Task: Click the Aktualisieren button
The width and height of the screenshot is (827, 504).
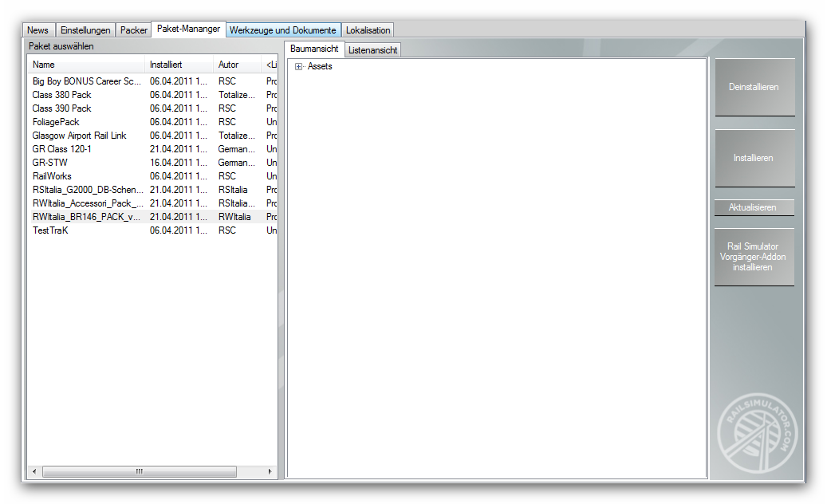Action: [754, 207]
